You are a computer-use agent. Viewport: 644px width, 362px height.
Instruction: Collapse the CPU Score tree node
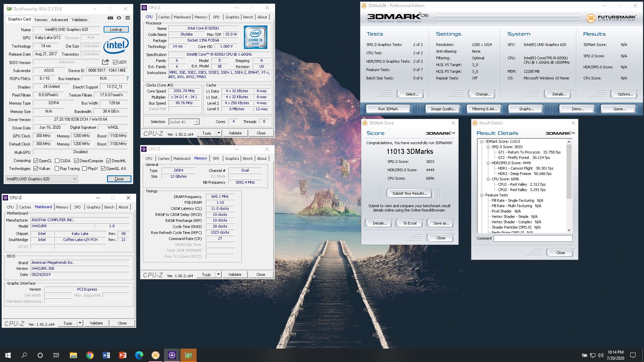pyautogui.click(x=488, y=179)
